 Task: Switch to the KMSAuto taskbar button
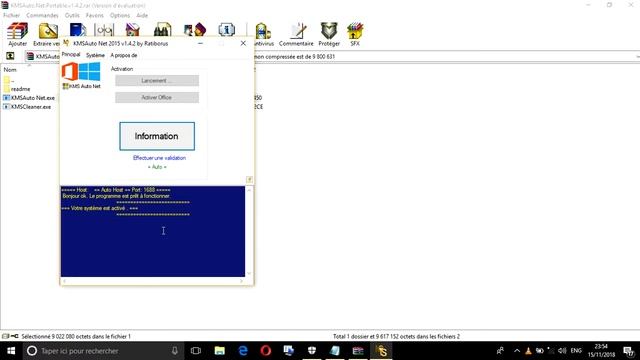(381, 351)
